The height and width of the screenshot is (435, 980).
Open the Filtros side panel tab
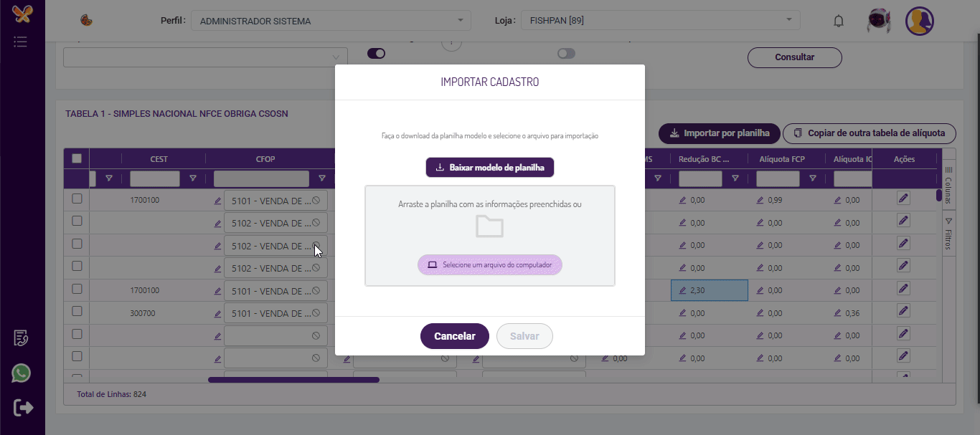pyautogui.click(x=948, y=234)
